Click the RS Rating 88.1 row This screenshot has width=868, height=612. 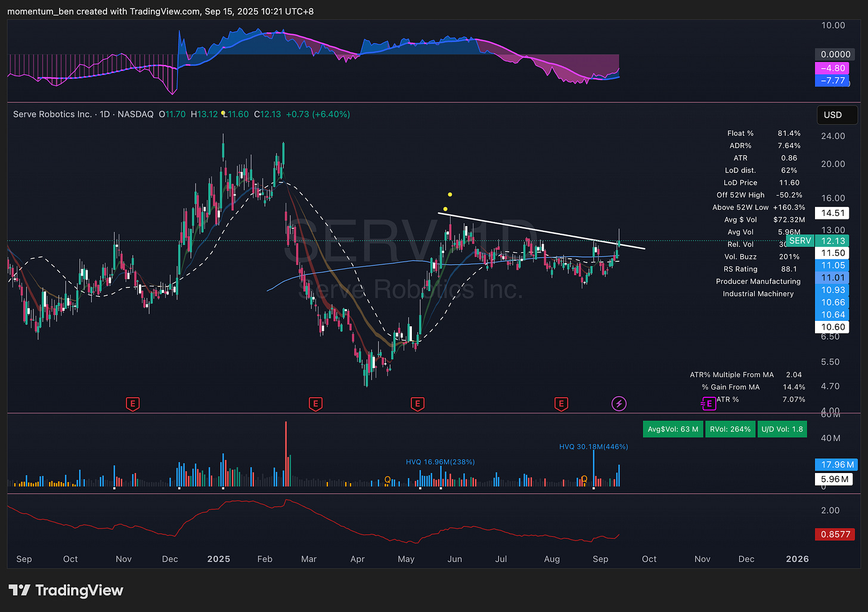coord(761,269)
